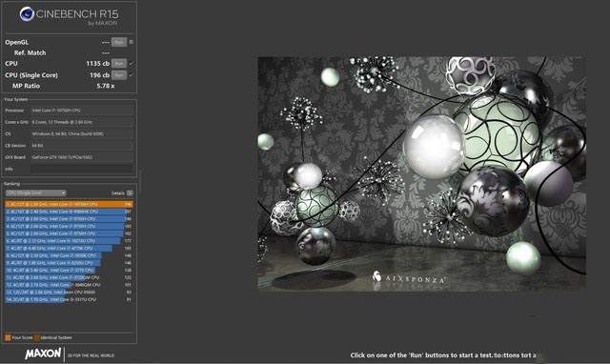The image size is (610, 364).
Task: Open ranking Details arrow button
Action: point(130,193)
